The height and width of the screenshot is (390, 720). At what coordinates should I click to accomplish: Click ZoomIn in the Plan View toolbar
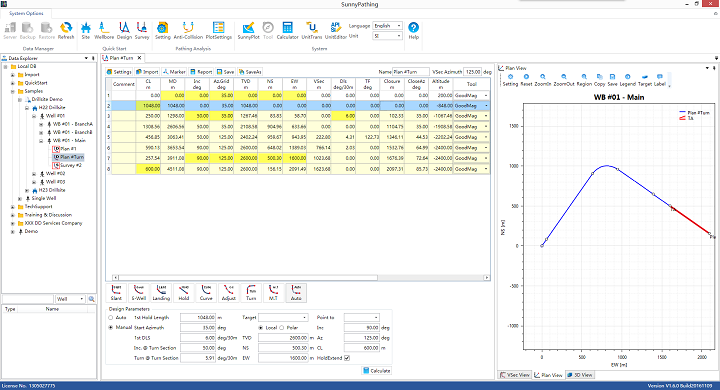click(x=543, y=80)
